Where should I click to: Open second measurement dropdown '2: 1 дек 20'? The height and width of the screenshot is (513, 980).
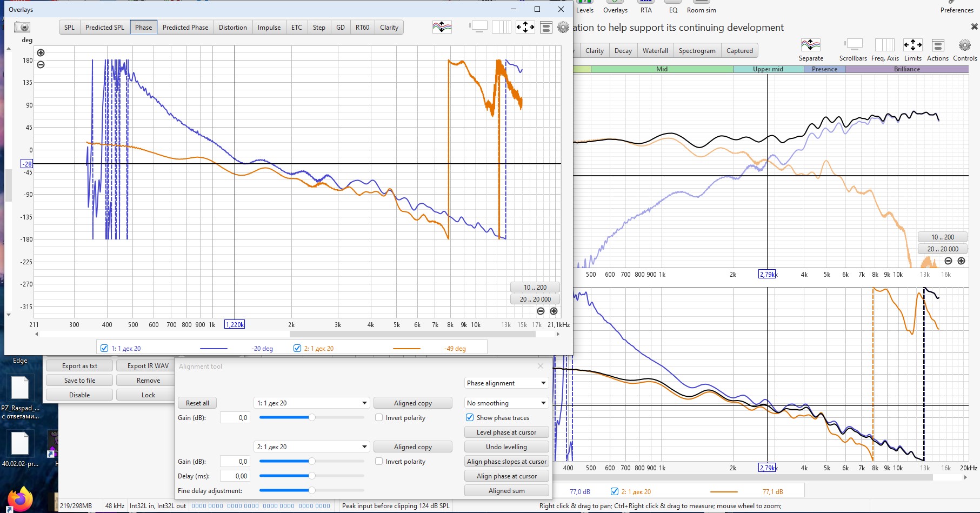point(311,447)
